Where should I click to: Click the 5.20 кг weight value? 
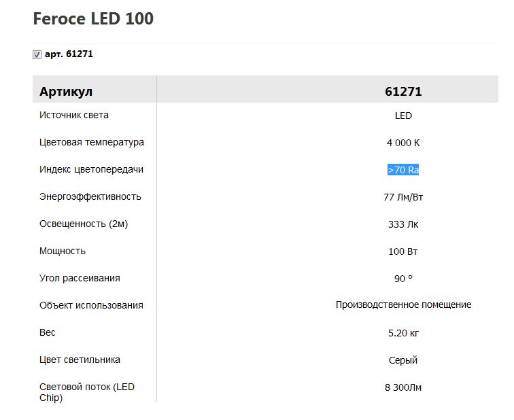[403, 333]
